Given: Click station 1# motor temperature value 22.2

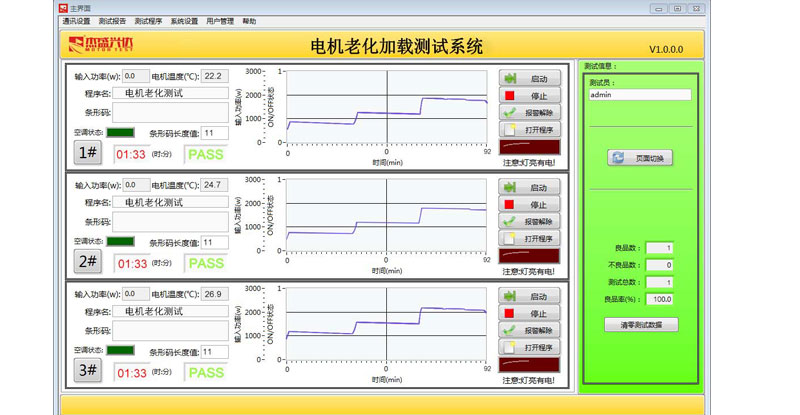Looking at the screenshot, I should [x=215, y=76].
